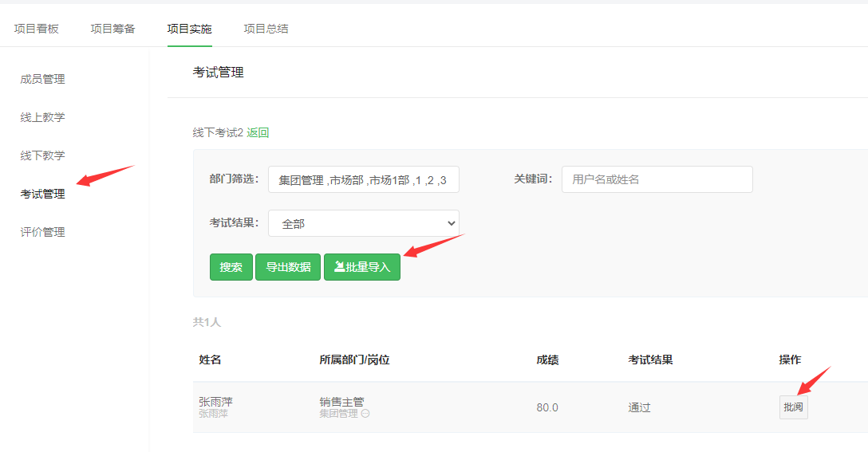The height and width of the screenshot is (452, 868).
Task: Open the 项目看板 tab
Action: 37,29
